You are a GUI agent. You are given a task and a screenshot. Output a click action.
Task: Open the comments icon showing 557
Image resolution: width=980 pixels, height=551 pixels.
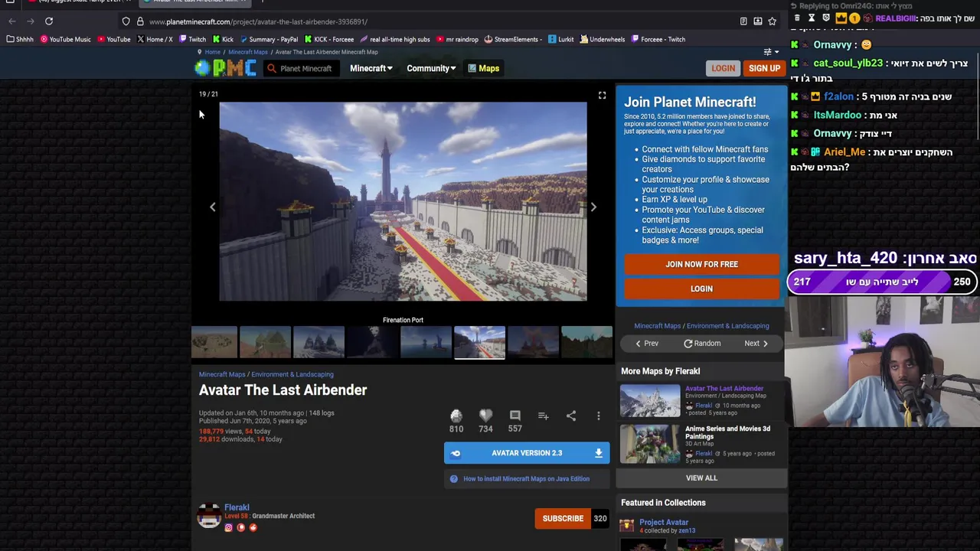514,416
